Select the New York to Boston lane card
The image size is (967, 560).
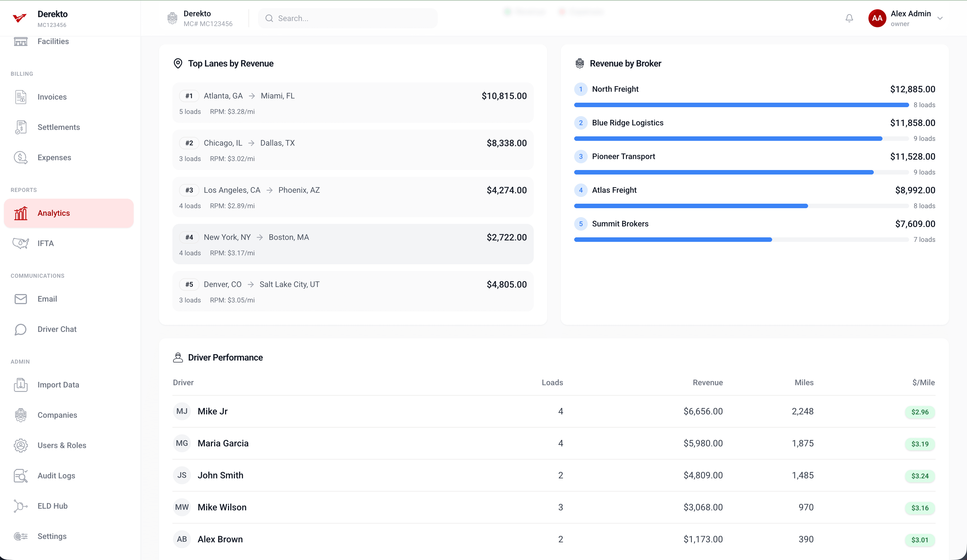coord(353,244)
